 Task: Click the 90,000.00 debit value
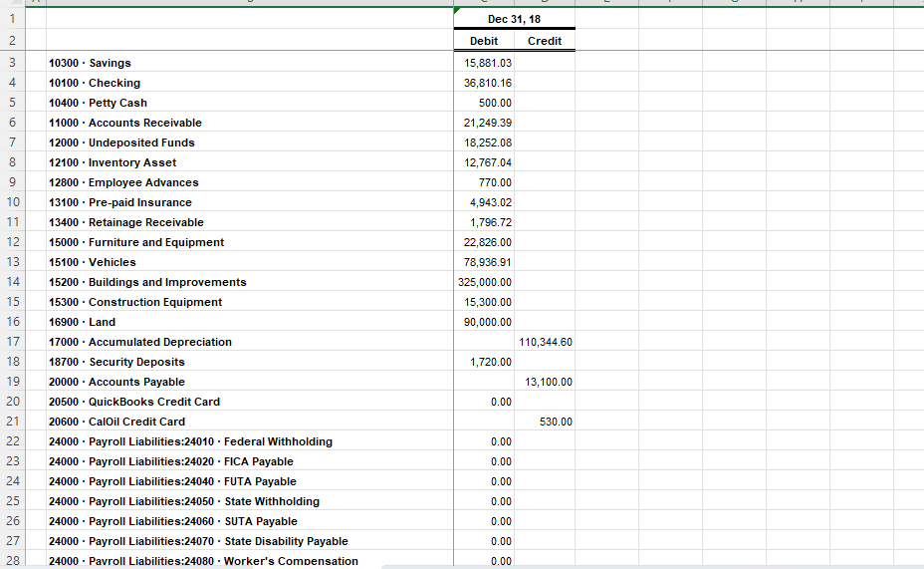click(487, 322)
